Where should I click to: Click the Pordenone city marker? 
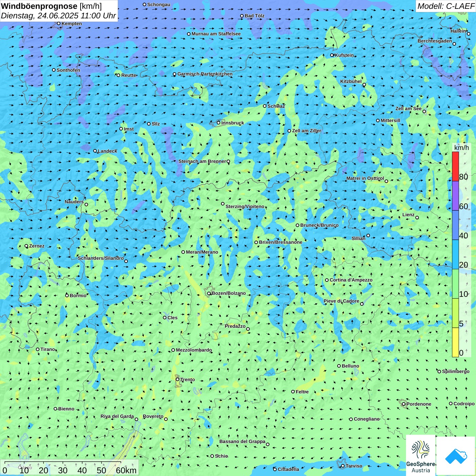(x=404, y=404)
